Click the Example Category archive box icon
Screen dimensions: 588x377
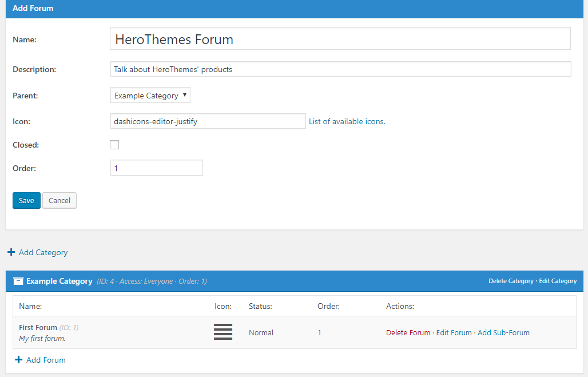tap(18, 281)
